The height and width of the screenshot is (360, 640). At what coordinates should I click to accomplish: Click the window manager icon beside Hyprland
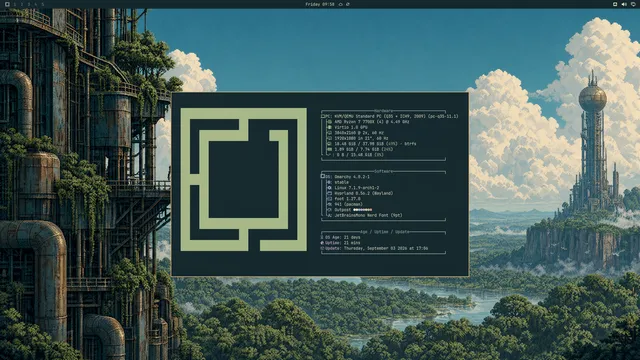tap(329, 193)
